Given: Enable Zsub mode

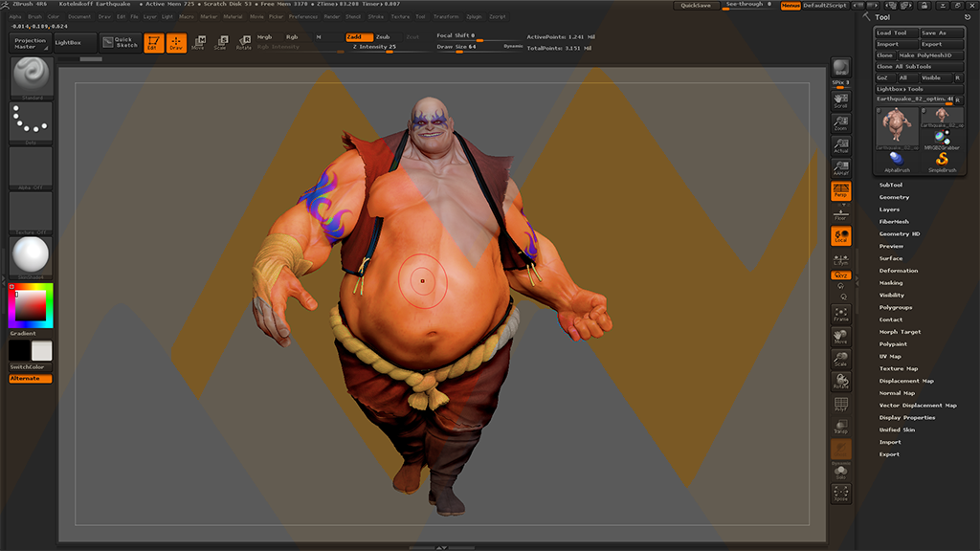Looking at the screenshot, I should (387, 37).
